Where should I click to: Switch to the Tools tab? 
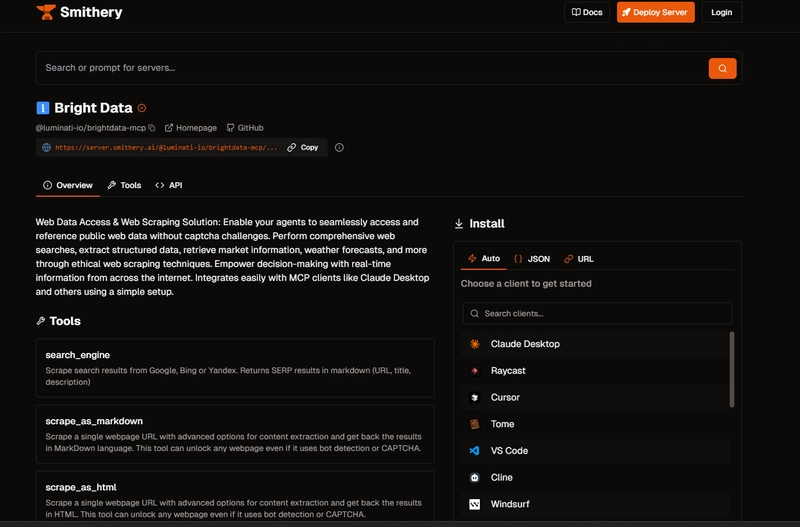point(124,185)
